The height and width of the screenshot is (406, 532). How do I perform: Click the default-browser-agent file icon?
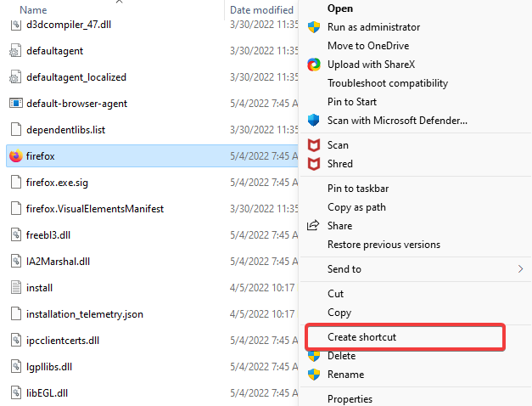tap(15, 103)
